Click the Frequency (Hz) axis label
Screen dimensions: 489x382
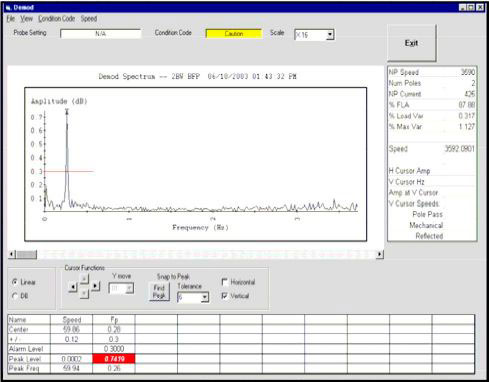(200, 228)
